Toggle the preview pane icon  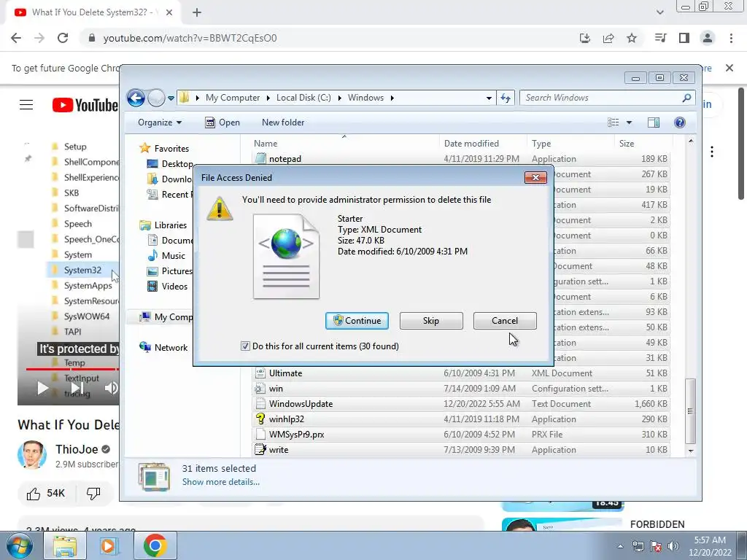pos(654,122)
